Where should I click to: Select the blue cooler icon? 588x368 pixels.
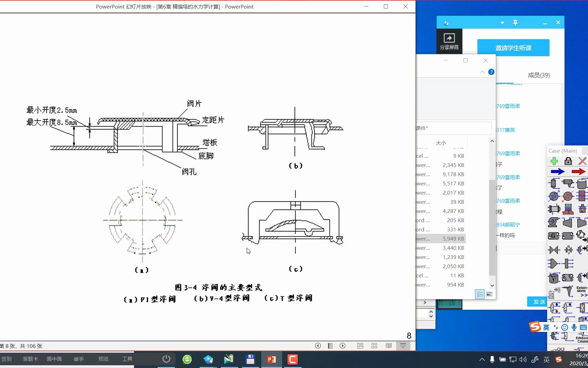[x=554, y=196]
